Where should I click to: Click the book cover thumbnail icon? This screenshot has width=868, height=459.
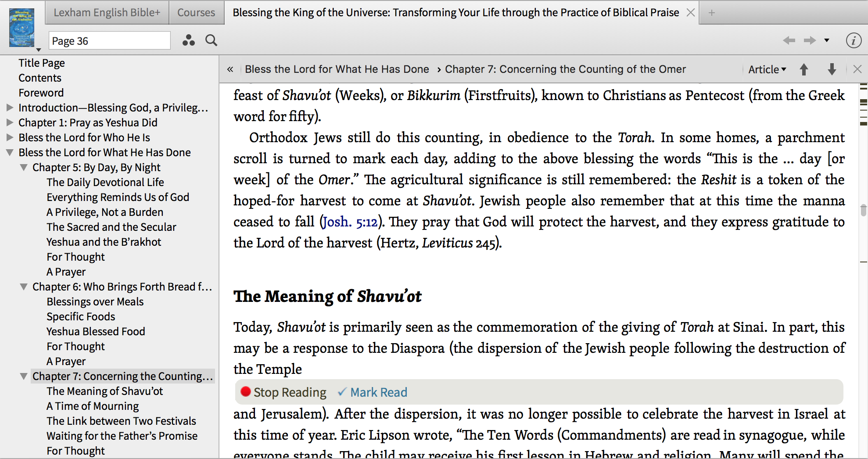pos(22,28)
